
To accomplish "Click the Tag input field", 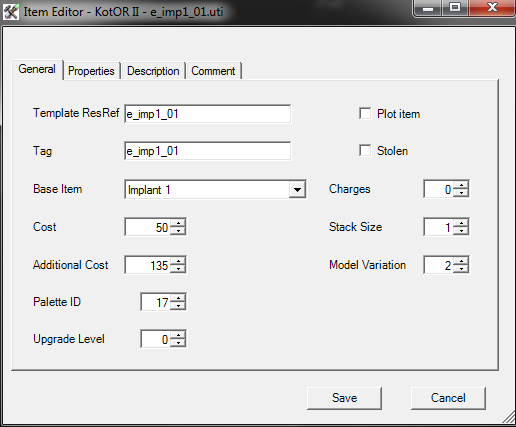I will coord(207,151).
